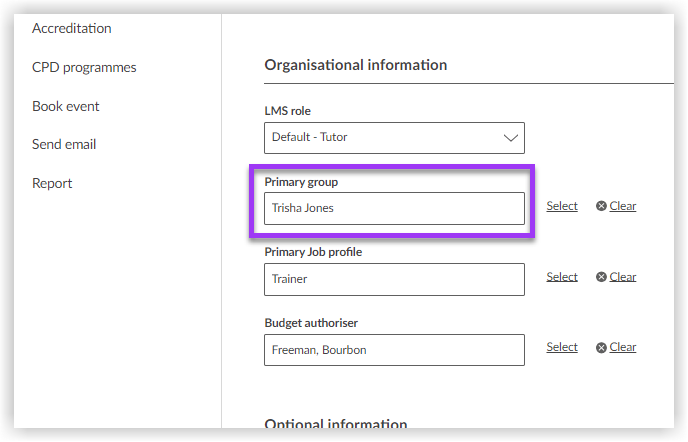Open Accreditation in the sidebar menu
The width and height of the screenshot is (688, 442).
click(72, 29)
